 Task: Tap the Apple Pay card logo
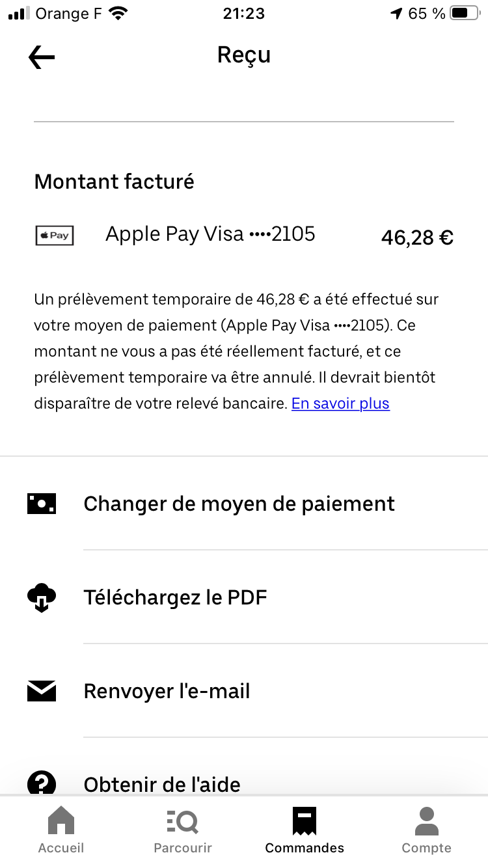click(55, 236)
